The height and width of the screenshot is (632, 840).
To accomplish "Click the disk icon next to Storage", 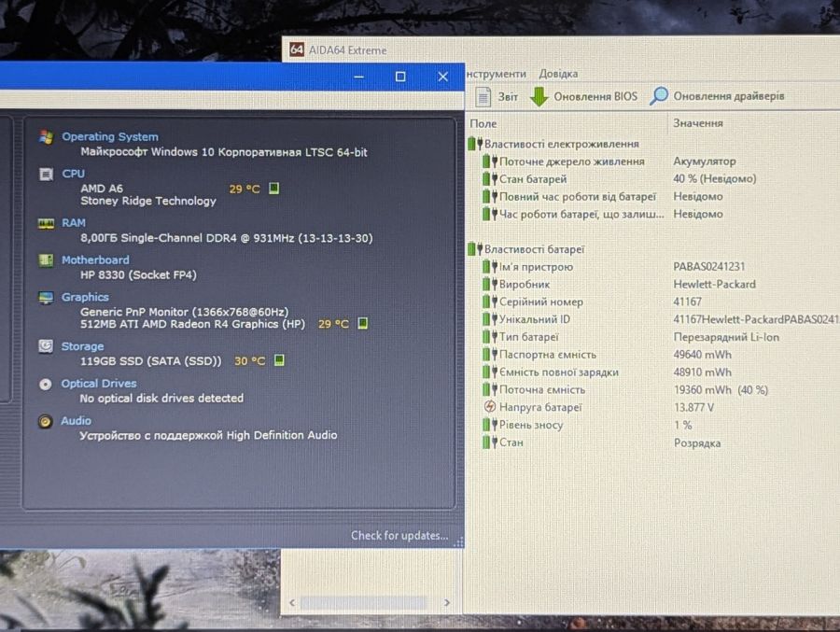I will [46, 346].
